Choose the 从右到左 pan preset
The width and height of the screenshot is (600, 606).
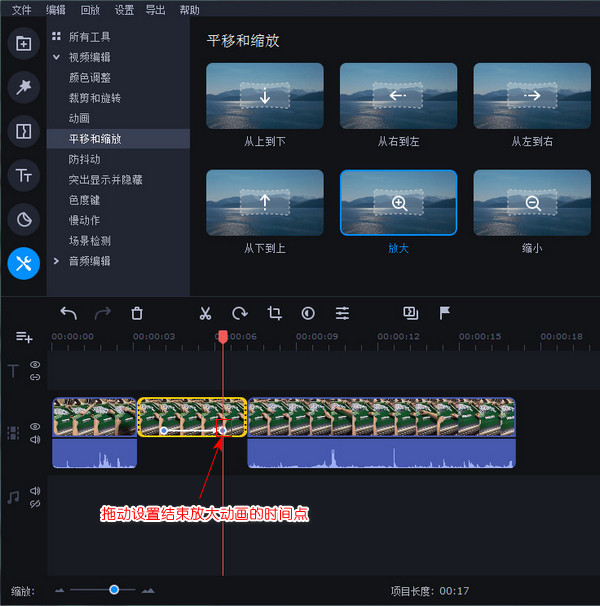[399, 96]
